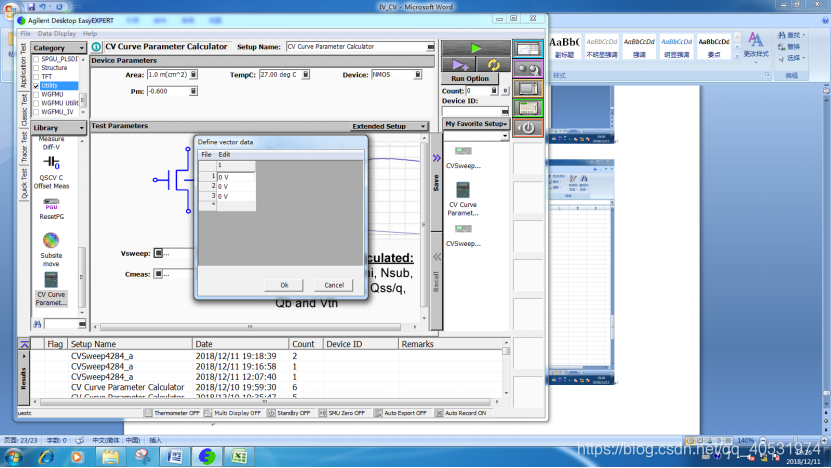Click the green-framed switching matrix icon

(528, 108)
